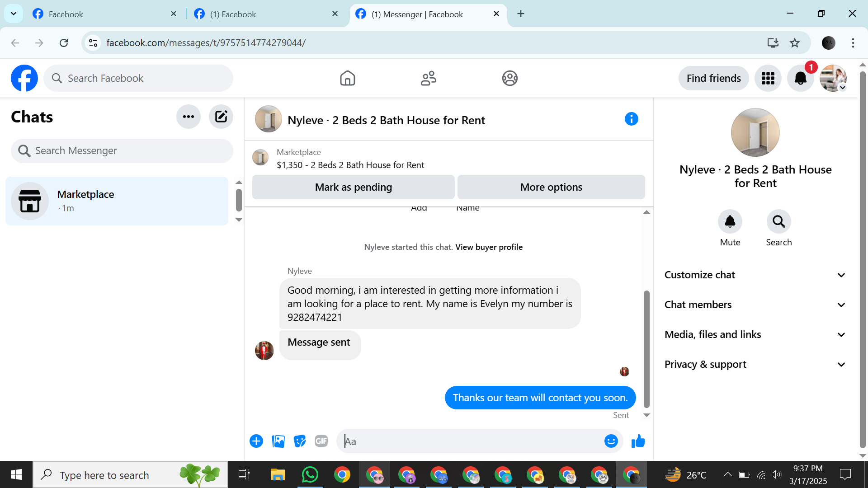This screenshot has width=868, height=488.
Task: Reload the page
Action: [64, 43]
